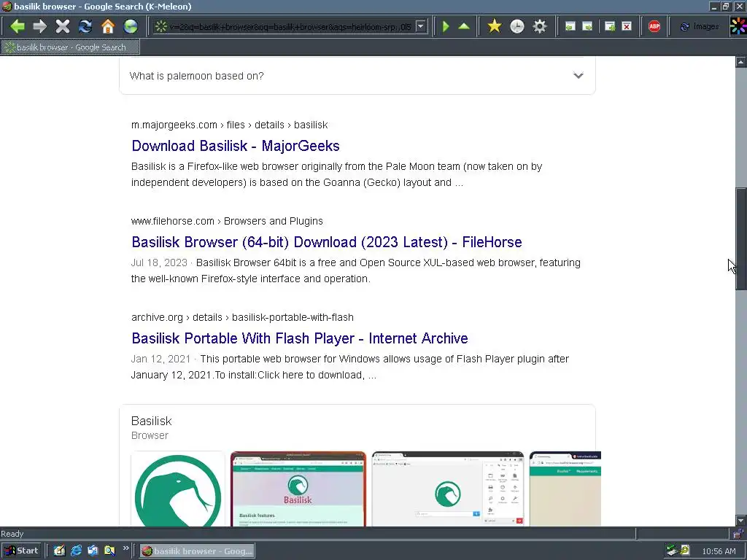Click the second system tray icon

[x=684, y=551]
